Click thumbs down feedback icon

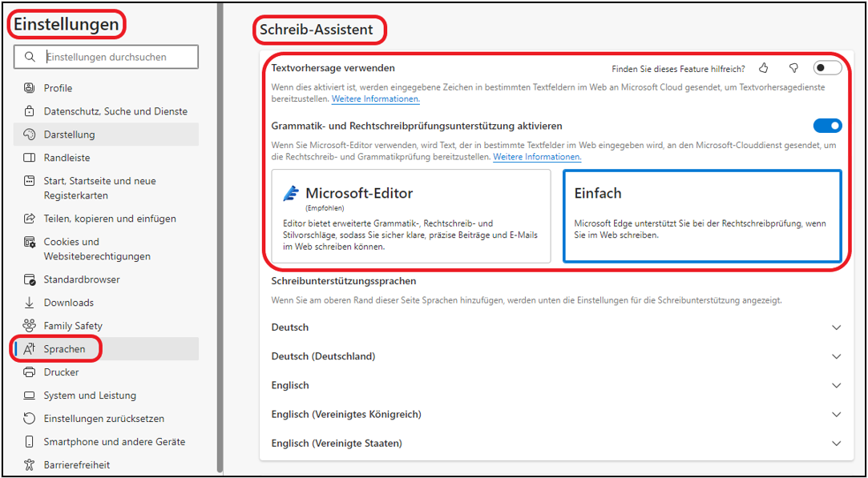(x=793, y=69)
